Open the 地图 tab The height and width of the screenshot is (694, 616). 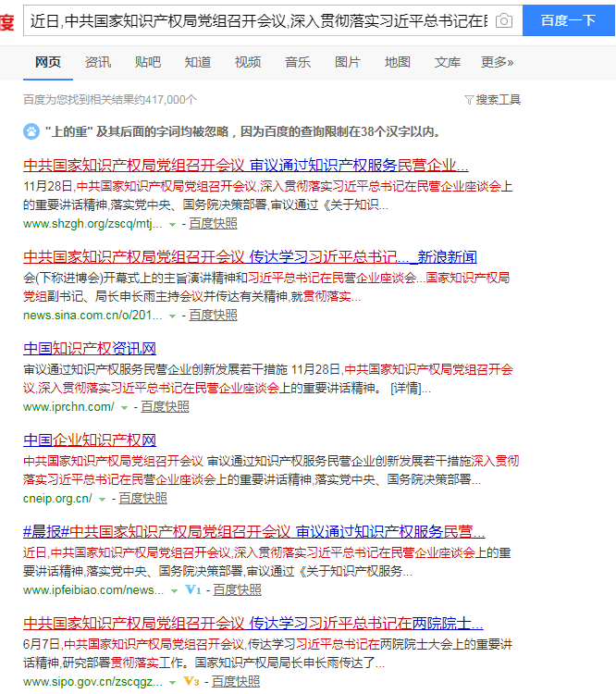[x=398, y=62]
